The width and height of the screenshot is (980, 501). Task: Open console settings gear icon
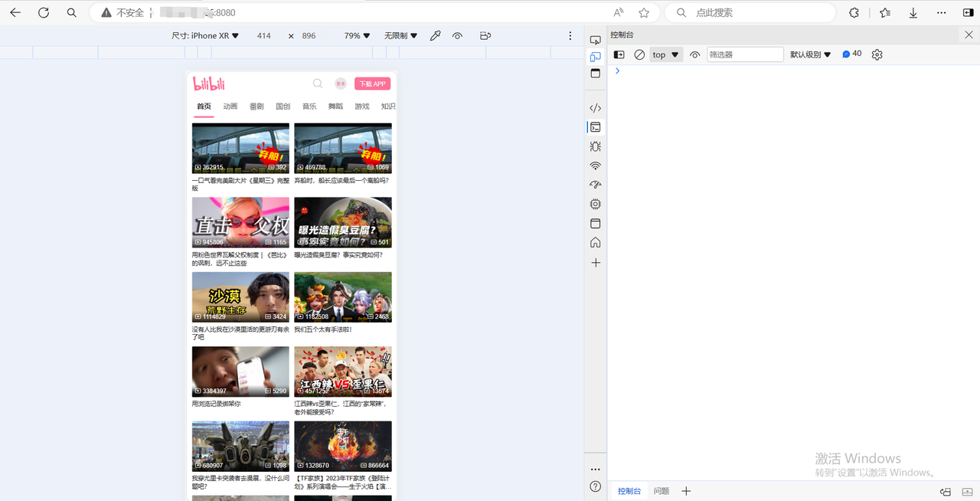pyautogui.click(x=877, y=55)
